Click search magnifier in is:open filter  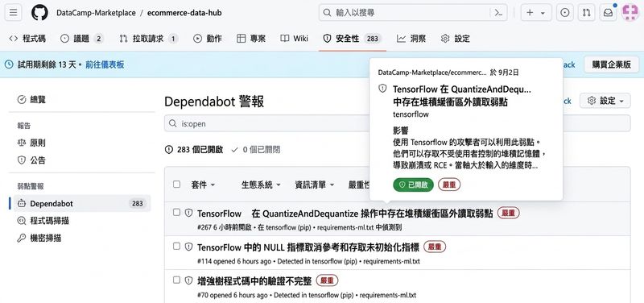(x=173, y=123)
